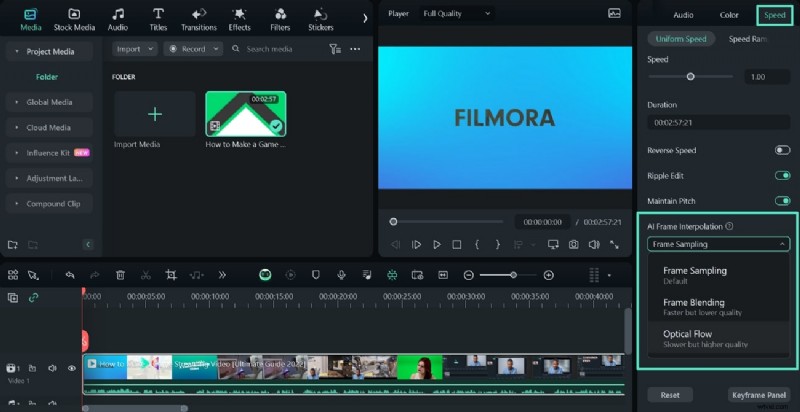Switch to the Color properties tab
Screen dimensions: 800x412
tap(729, 15)
